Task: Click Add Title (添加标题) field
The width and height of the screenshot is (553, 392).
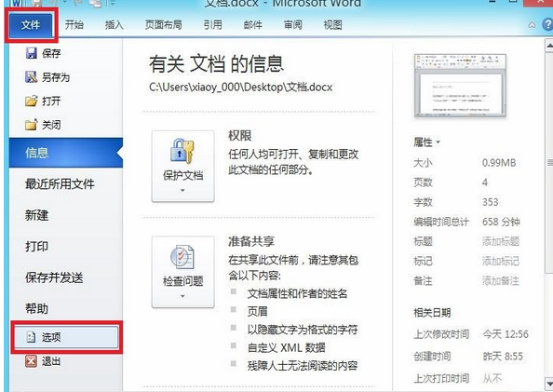Action: pos(501,241)
